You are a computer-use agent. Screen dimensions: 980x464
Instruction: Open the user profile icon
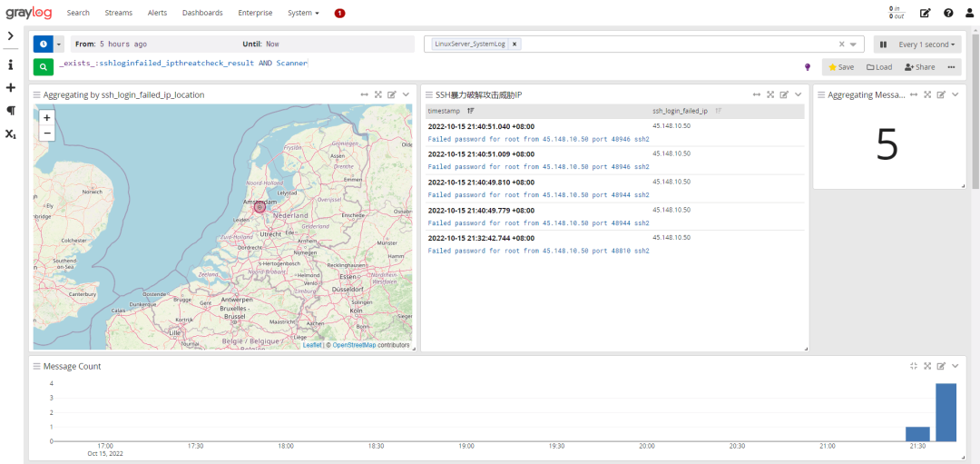tap(969, 13)
